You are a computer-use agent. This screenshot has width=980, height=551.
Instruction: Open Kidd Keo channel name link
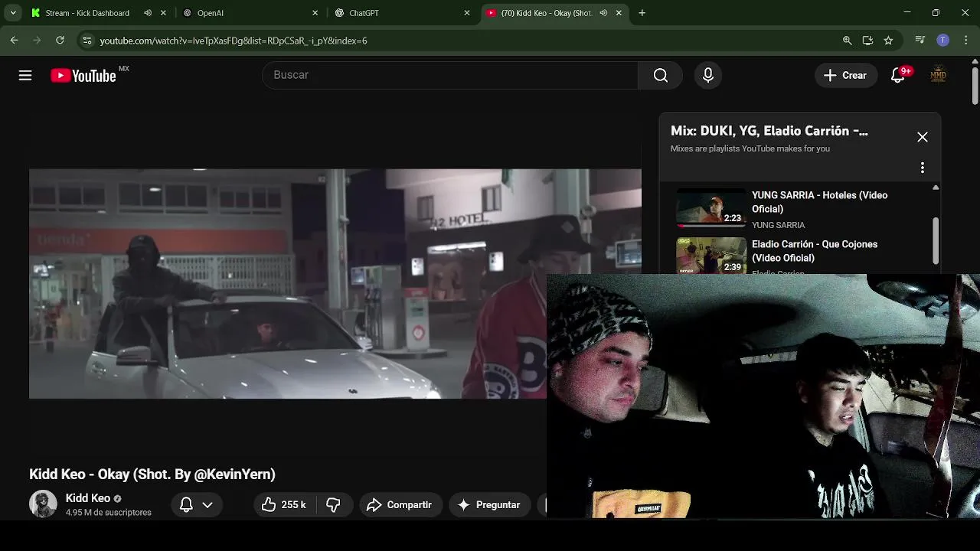[x=88, y=498]
